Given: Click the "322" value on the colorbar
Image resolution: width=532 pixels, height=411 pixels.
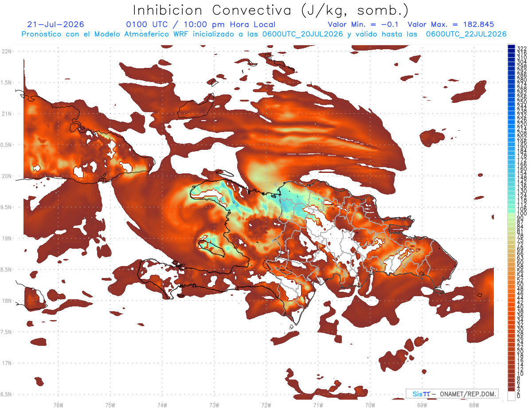Looking at the screenshot, I should (522, 48).
